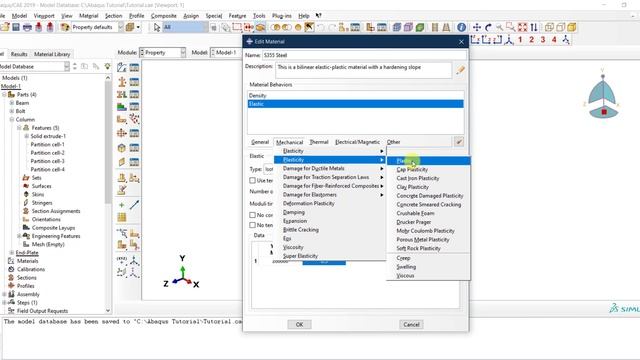Select Section Assignments tree item

tap(56, 211)
